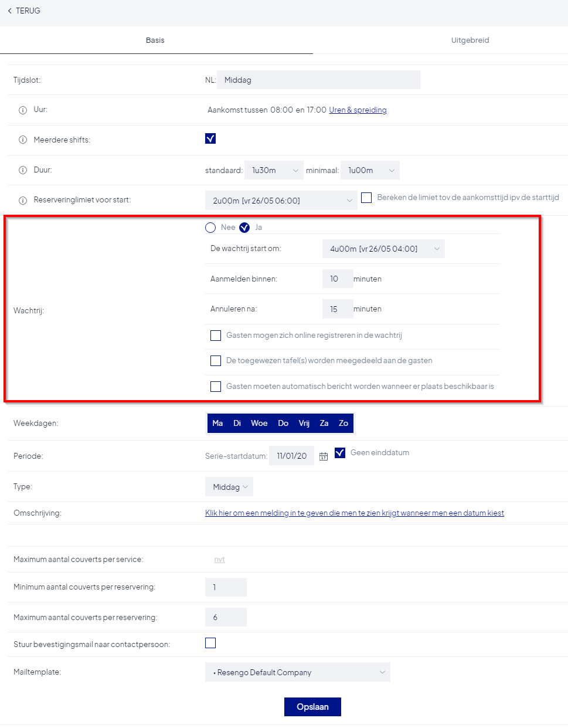Edit the Serie-startdatum date field
Image resolution: width=568 pixels, height=728 pixels.
pos(292,456)
